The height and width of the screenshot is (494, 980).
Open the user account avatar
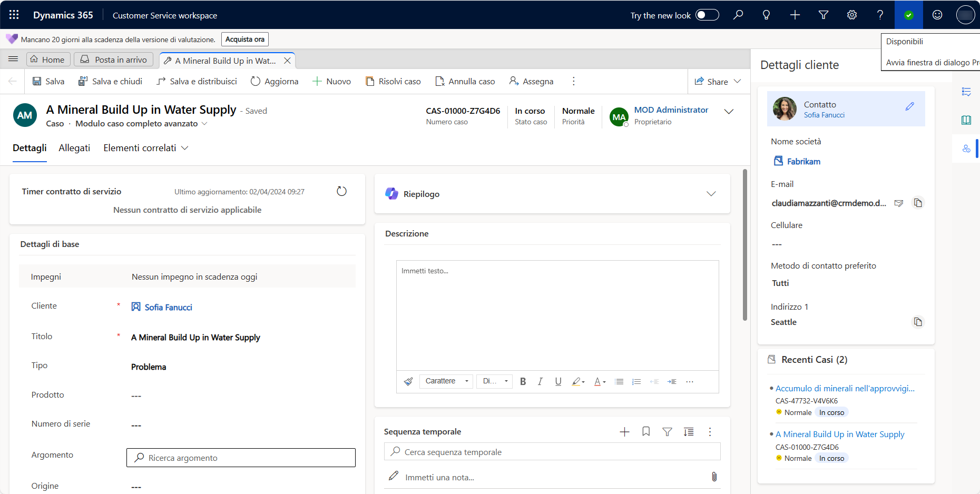point(965,15)
